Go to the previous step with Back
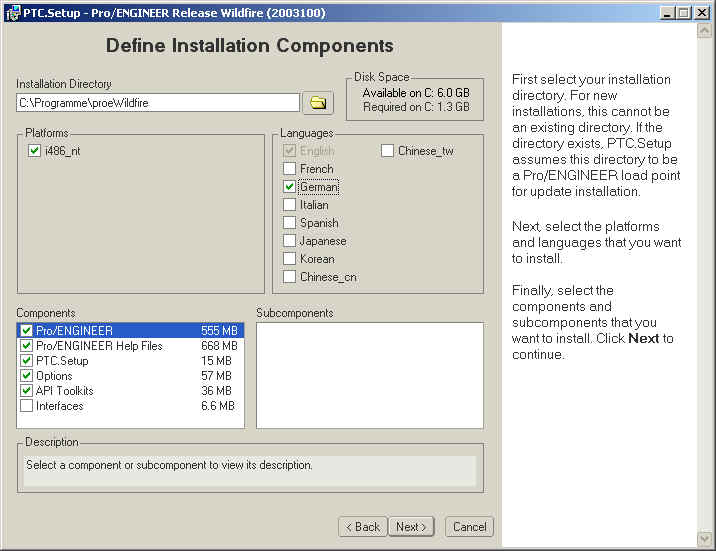 (363, 527)
